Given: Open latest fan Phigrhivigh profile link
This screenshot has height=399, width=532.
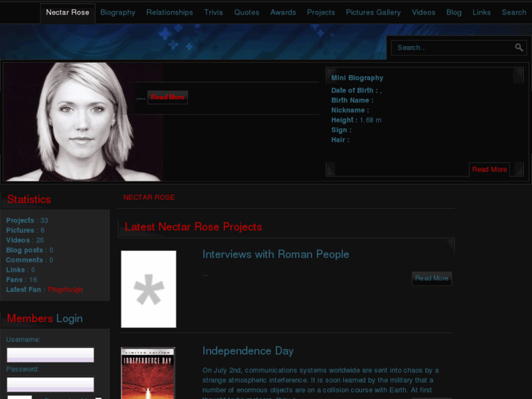Looking at the screenshot, I should (x=65, y=290).
